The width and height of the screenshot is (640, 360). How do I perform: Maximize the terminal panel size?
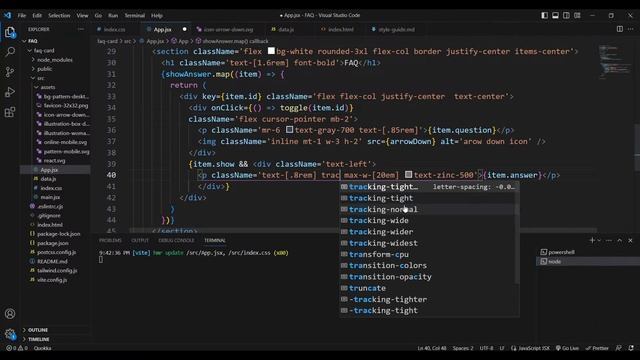coord(620,240)
